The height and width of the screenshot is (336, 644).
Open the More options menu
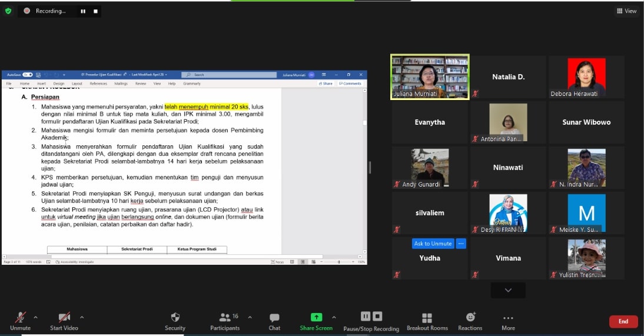pyautogui.click(x=508, y=321)
